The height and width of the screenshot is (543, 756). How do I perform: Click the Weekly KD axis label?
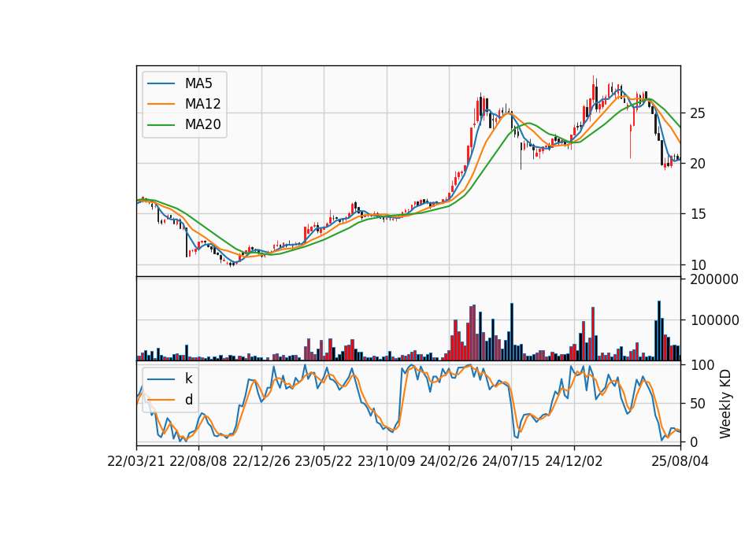pos(725,404)
